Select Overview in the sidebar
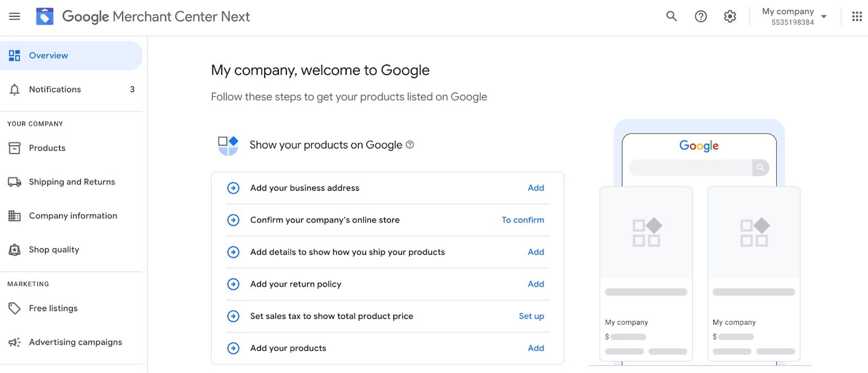Image resolution: width=868 pixels, height=373 pixels. click(48, 55)
